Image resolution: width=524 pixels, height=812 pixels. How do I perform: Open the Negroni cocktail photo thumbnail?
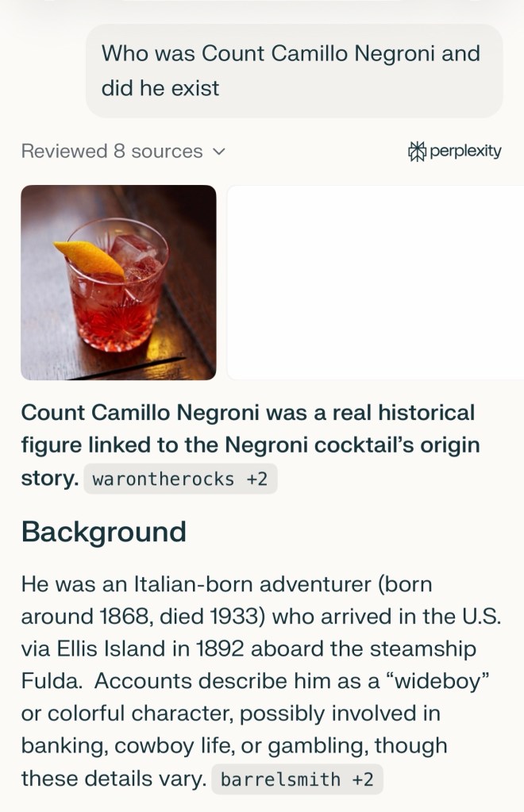(118, 283)
